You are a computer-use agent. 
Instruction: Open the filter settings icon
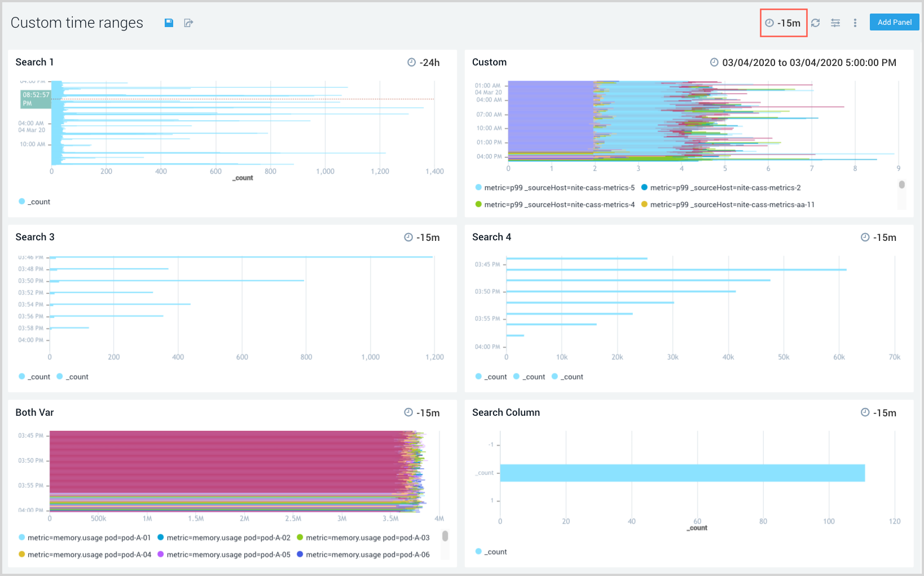pos(835,23)
